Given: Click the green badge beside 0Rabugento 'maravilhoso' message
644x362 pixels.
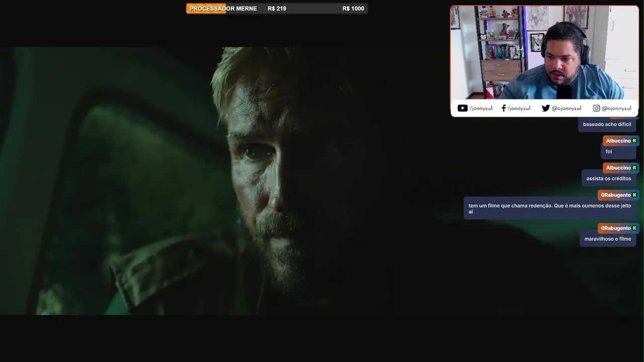Looking at the screenshot, I should point(634,228).
